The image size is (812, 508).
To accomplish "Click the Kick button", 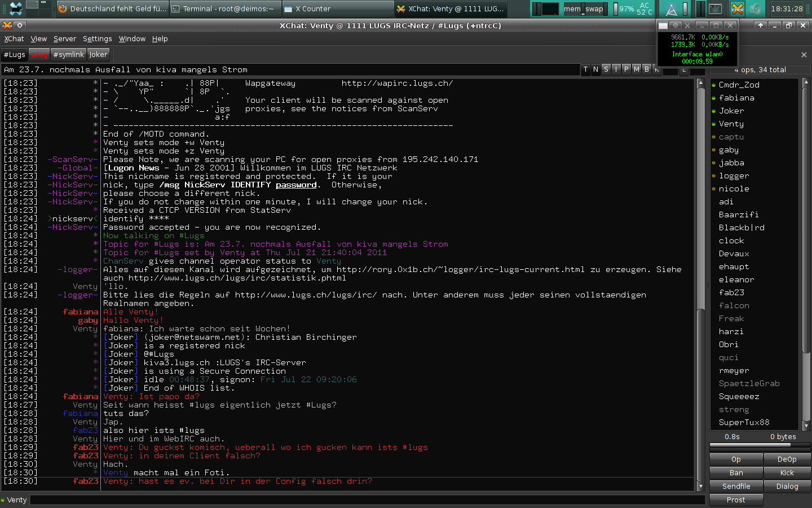I will click(787, 473).
